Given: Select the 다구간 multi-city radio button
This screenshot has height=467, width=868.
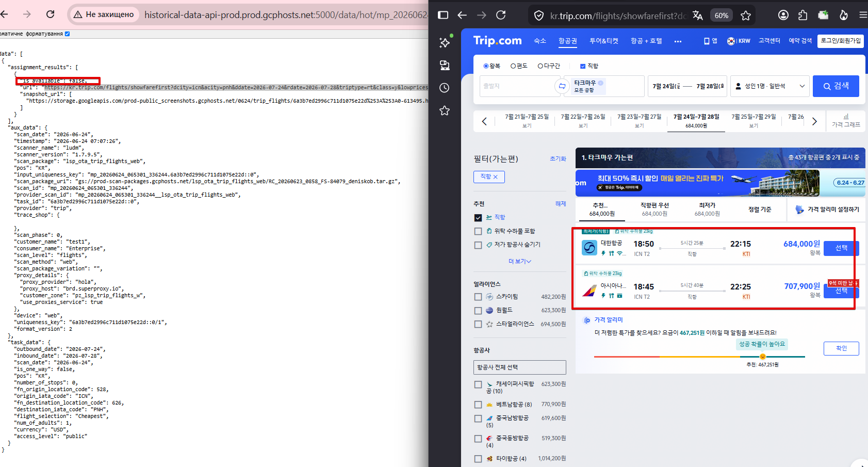Looking at the screenshot, I should pos(541,66).
